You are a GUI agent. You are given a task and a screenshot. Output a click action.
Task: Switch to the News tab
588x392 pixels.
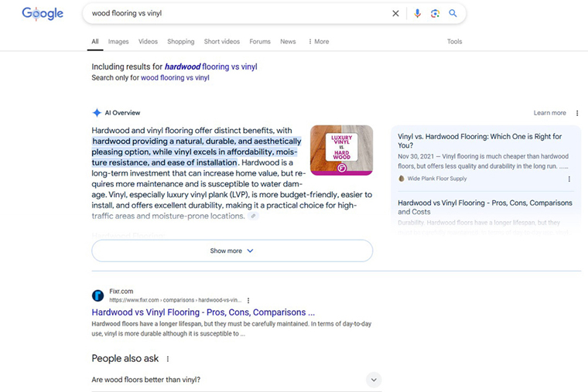(288, 42)
